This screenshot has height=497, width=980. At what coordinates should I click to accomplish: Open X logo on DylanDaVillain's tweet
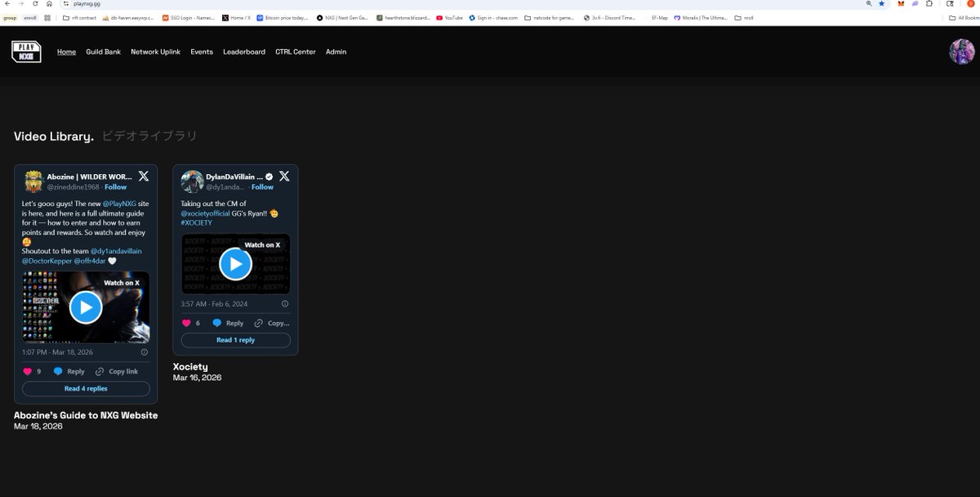[284, 176]
